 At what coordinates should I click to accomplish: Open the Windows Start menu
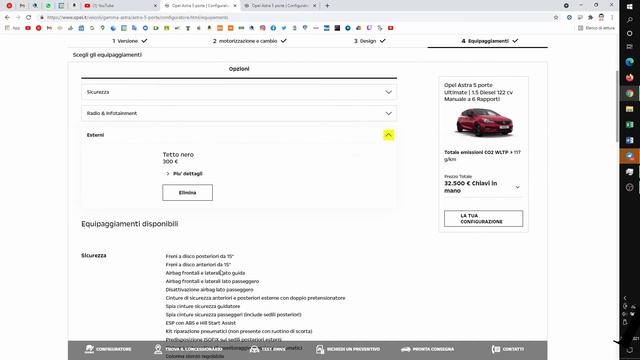click(x=629, y=6)
